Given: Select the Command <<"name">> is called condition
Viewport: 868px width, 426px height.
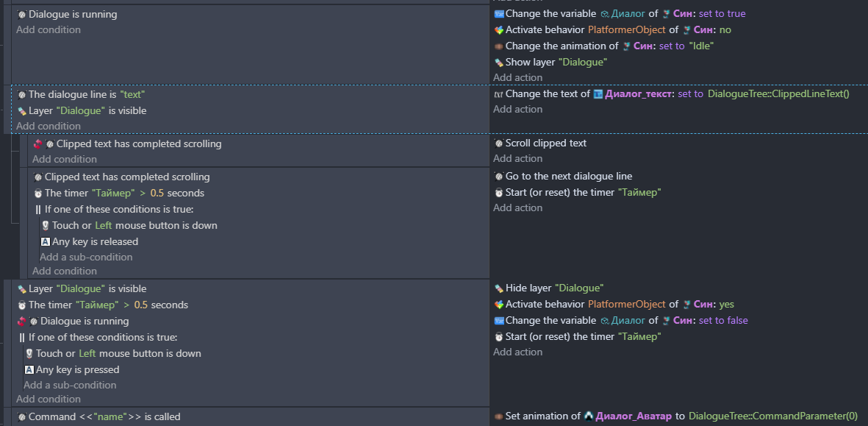Looking at the screenshot, I should (x=104, y=416).
